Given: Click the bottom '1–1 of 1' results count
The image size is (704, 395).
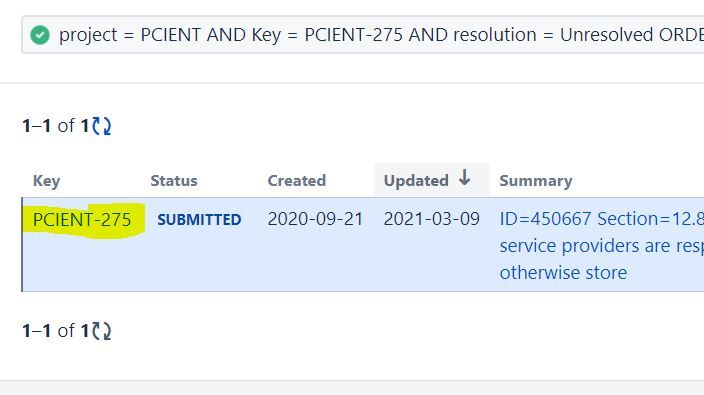Looking at the screenshot, I should pyautogui.click(x=56, y=331).
